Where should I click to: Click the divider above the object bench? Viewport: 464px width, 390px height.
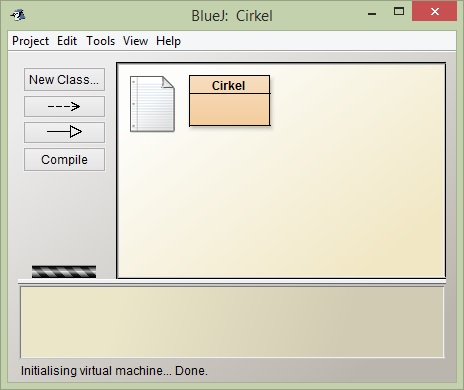(232, 282)
